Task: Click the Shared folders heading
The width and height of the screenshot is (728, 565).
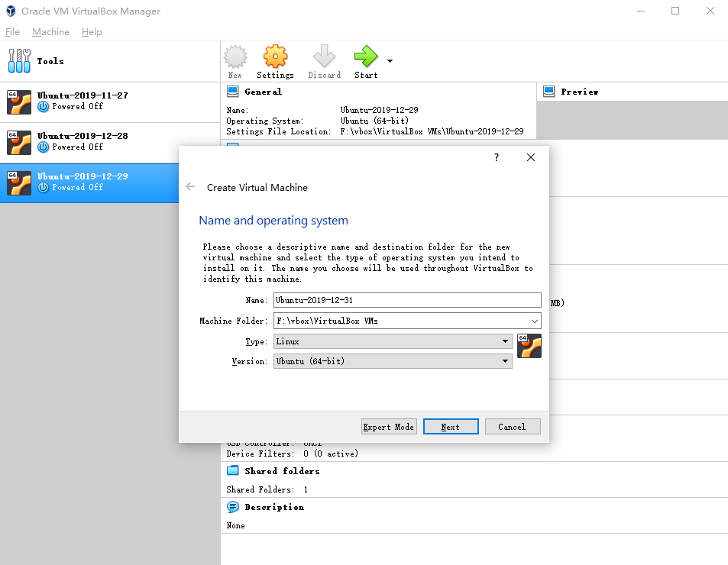Action: click(x=283, y=471)
